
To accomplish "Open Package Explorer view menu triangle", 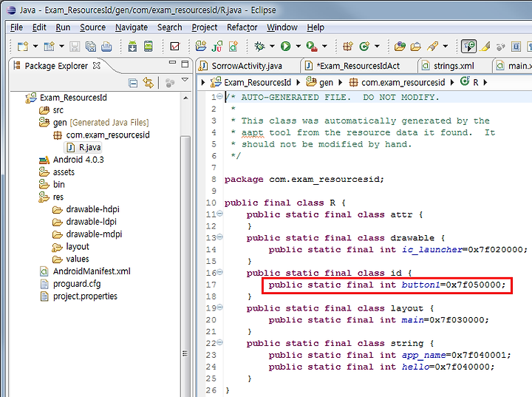I will (185, 80).
